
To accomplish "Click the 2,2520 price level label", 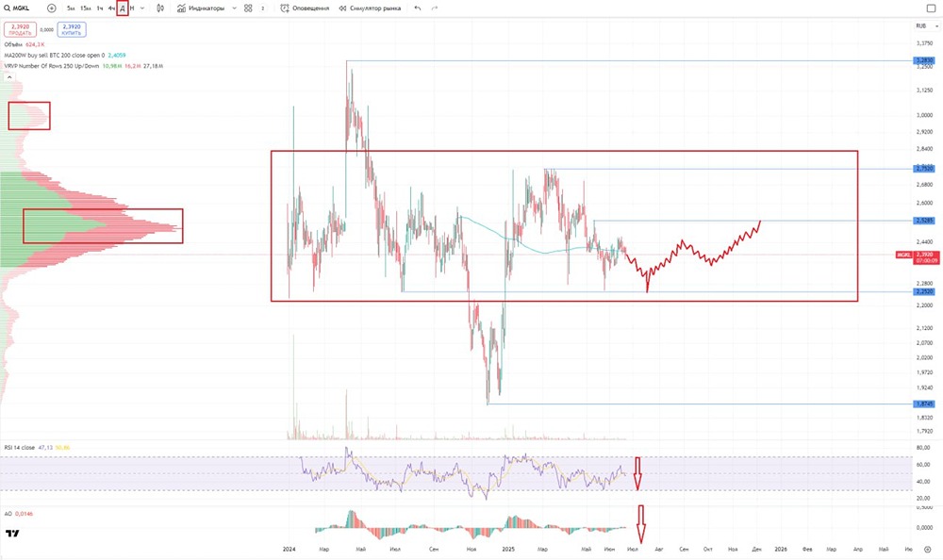I will [924, 291].
